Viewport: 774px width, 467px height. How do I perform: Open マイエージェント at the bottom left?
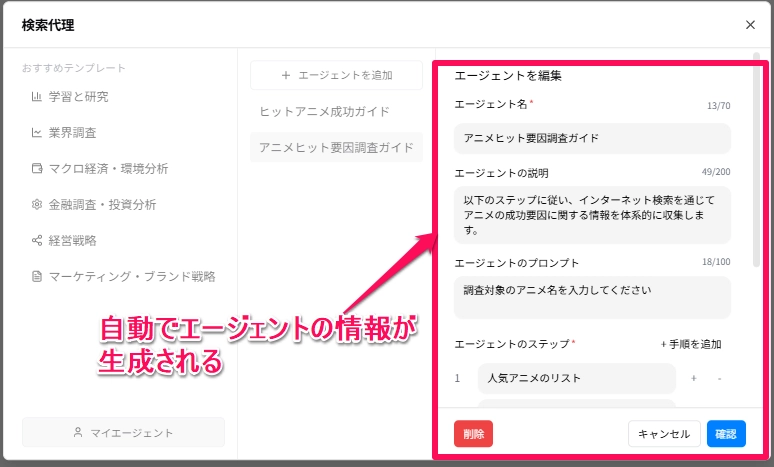point(123,432)
